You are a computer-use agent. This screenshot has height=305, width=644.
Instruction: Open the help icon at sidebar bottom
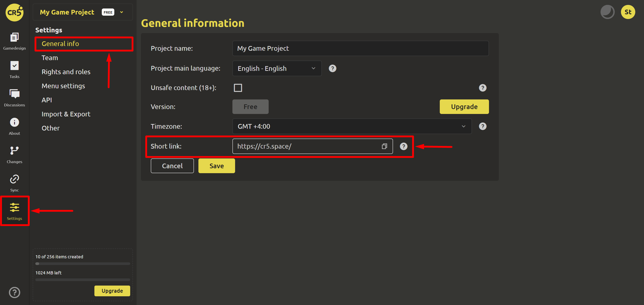(x=15, y=292)
